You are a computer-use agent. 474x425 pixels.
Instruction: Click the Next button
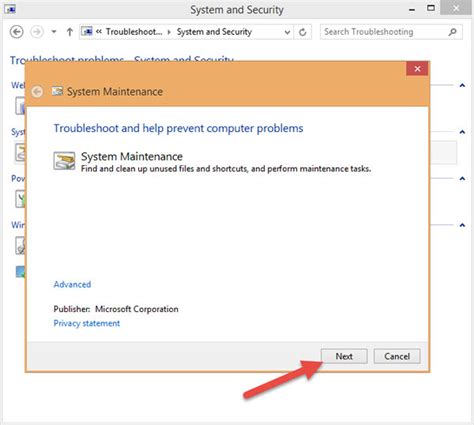(344, 356)
